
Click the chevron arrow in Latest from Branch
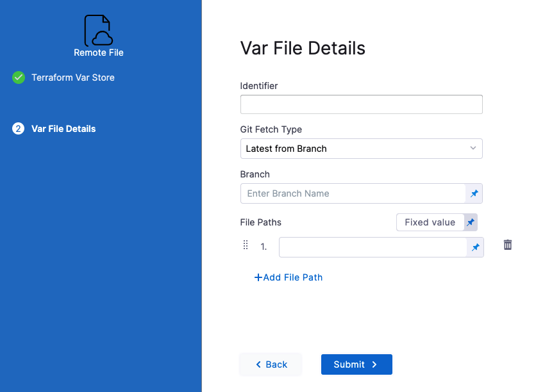[x=473, y=149]
